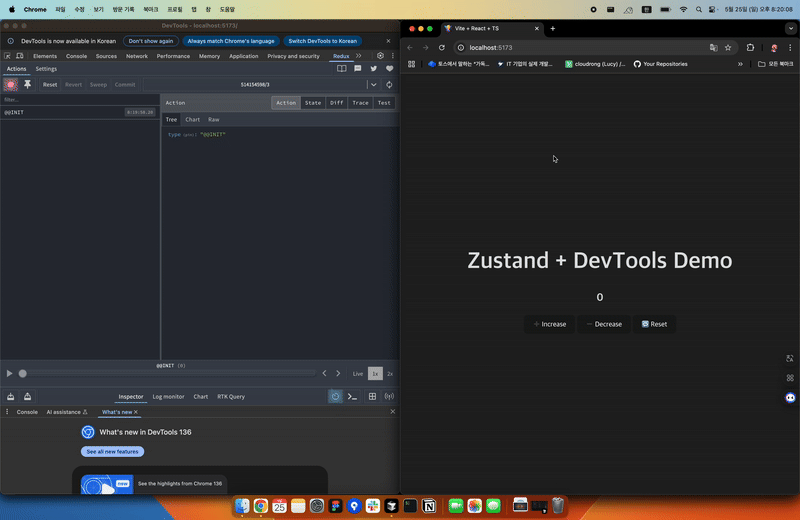This screenshot has height=520, width=800.
Task: Select the Diff view tab
Action: click(x=336, y=103)
